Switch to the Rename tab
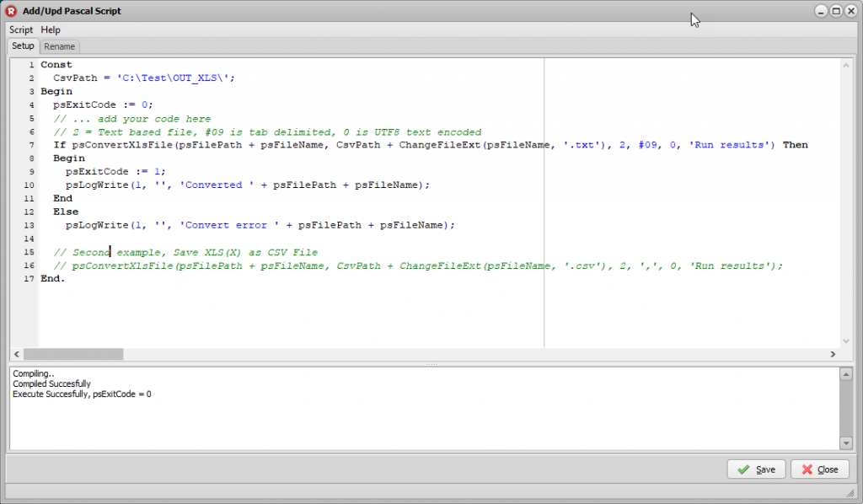The image size is (863, 504). pos(60,46)
